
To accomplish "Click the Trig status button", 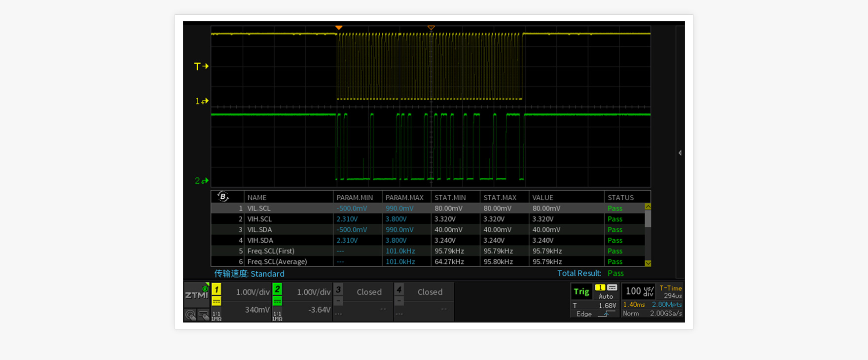I will pos(581,291).
